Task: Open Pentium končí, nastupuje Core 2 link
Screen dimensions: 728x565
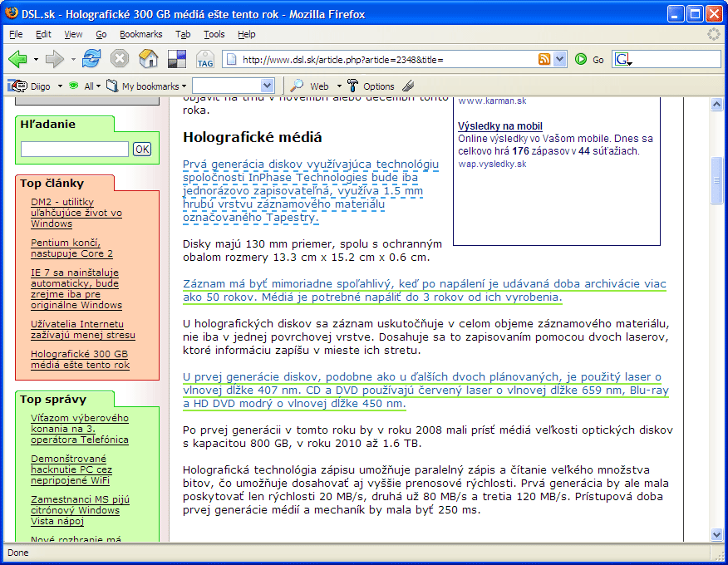Action: pyautogui.click(x=71, y=248)
